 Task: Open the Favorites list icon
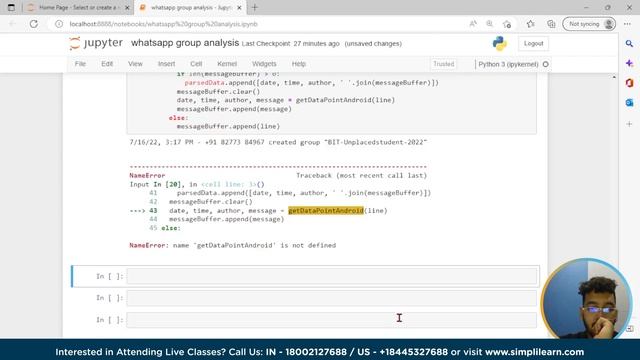click(531, 24)
